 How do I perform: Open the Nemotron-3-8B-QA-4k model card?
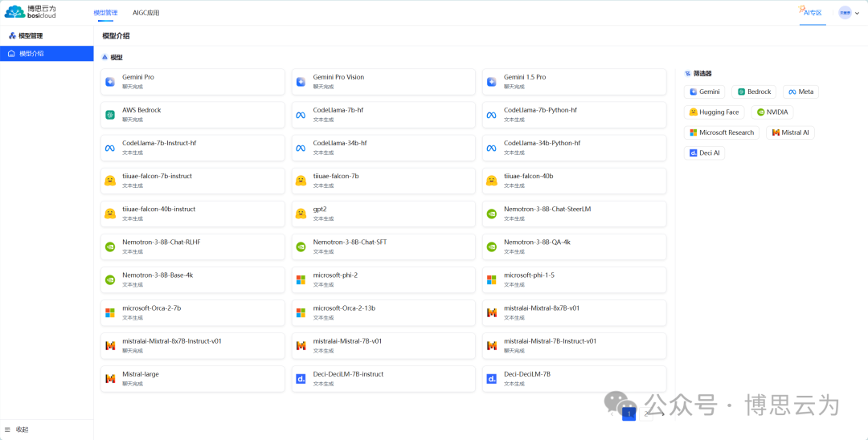point(574,247)
